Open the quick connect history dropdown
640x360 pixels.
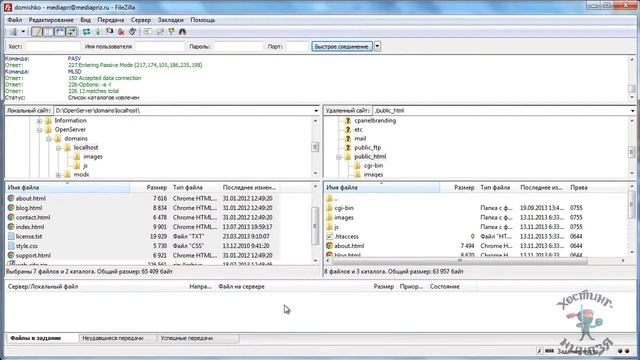coord(378,47)
